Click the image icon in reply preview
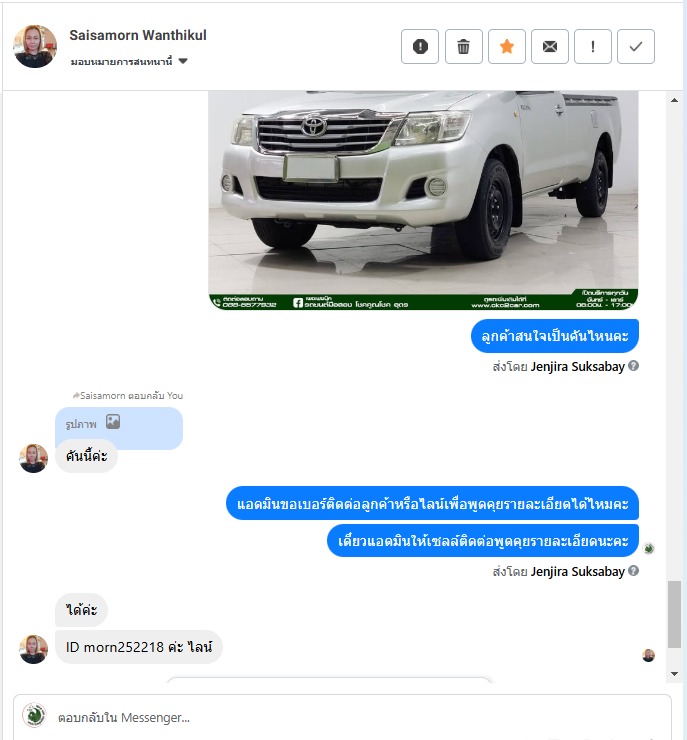This screenshot has height=740, width=687. coord(113,421)
